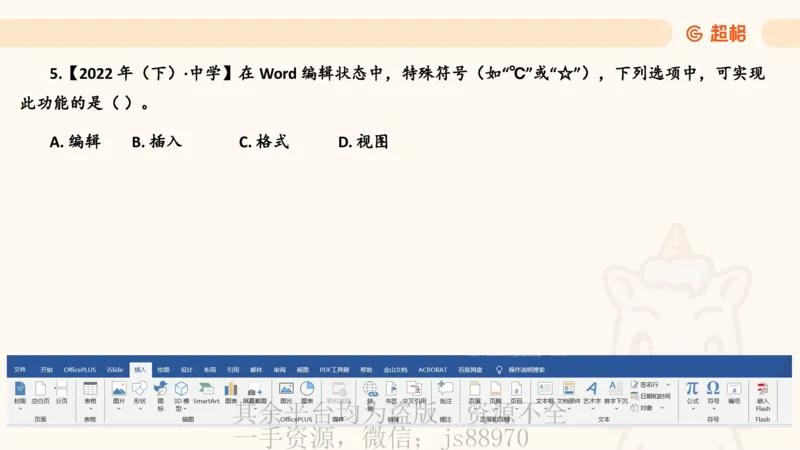800x450 pixels.
Task: Switch to the 审阅 review tab
Action: point(280,369)
